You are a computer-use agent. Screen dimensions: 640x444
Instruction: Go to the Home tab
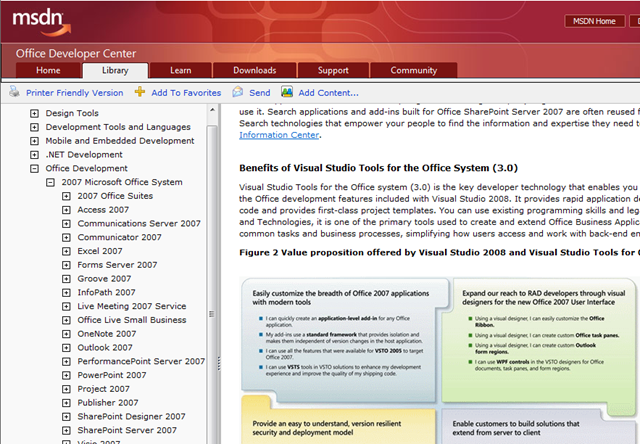48,71
